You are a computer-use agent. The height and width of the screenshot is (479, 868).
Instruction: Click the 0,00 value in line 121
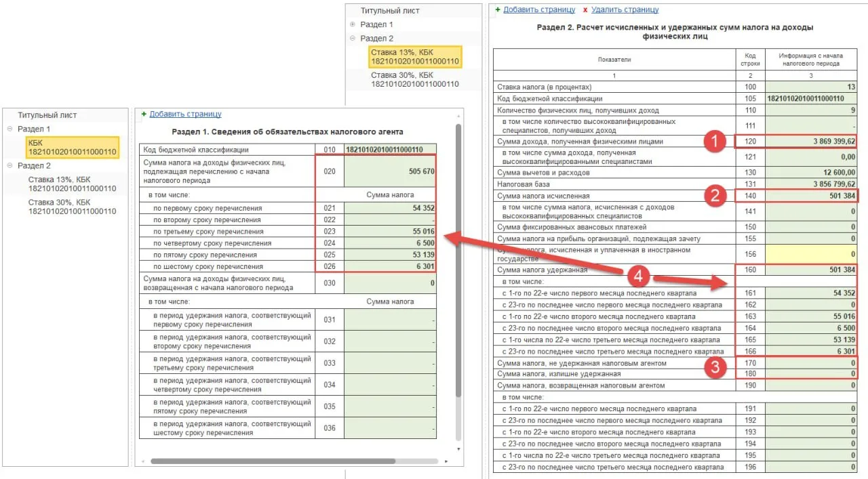click(812, 157)
